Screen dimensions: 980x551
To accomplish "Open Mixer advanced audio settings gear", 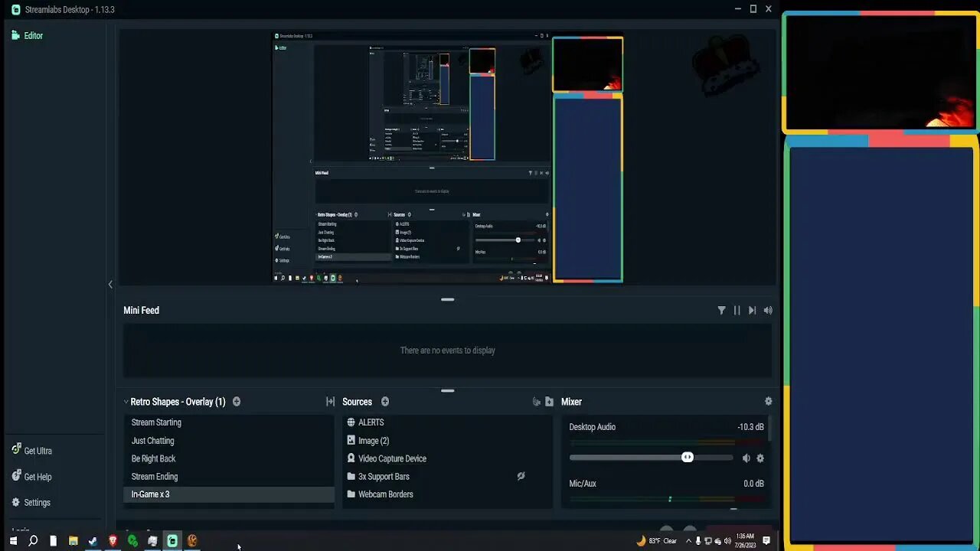I will click(x=769, y=402).
